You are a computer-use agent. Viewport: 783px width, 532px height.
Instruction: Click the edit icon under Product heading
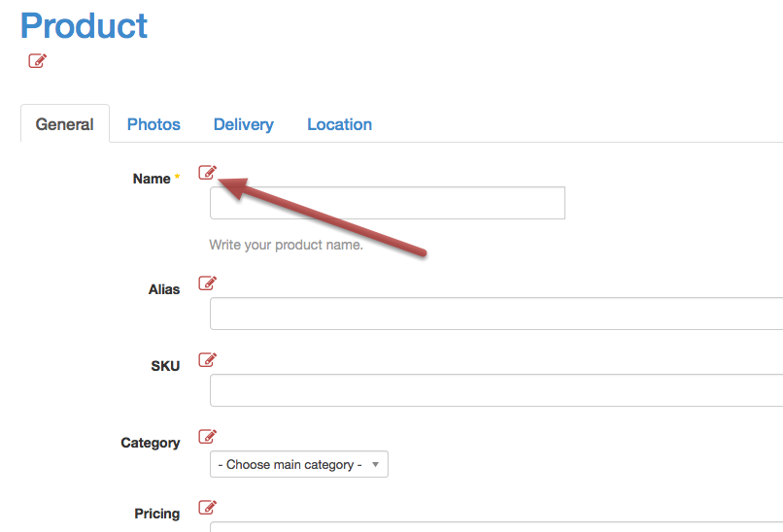tap(38, 61)
